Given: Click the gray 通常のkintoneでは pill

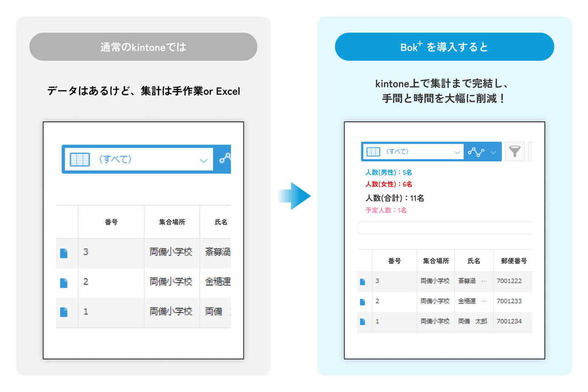Looking at the screenshot, I should click(143, 47).
